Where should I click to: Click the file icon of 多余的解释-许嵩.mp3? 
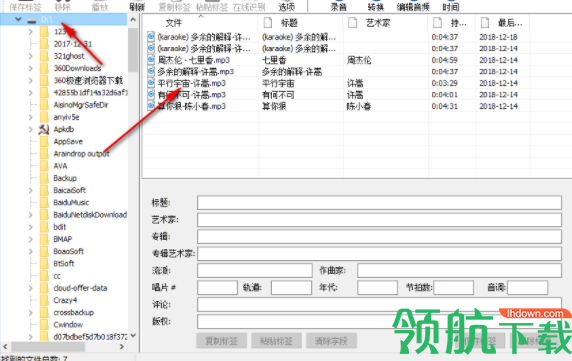pos(151,71)
